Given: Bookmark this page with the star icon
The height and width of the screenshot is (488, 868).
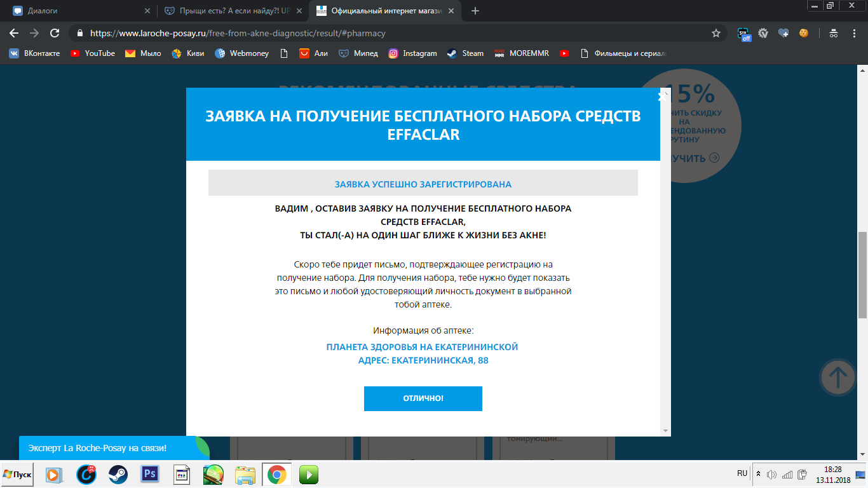Looking at the screenshot, I should [716, 33].
